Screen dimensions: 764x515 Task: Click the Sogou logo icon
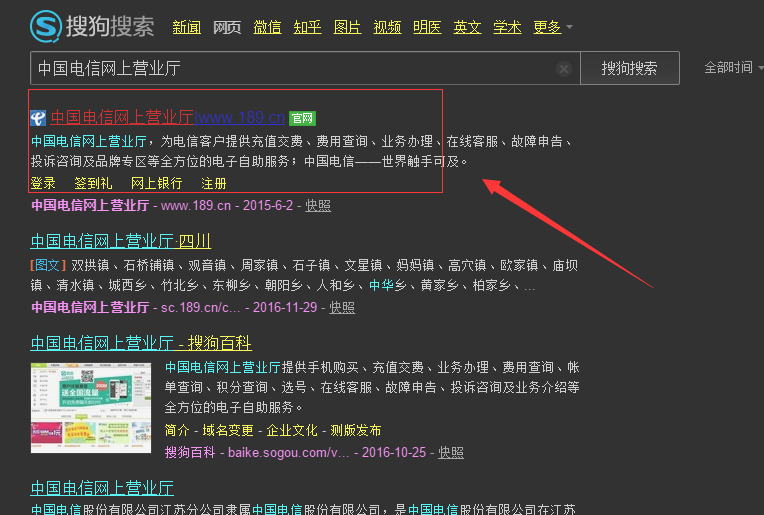[46, 26]
